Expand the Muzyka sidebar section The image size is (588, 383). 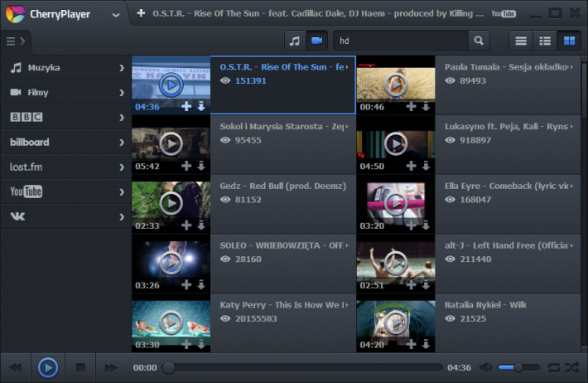pyautogui.click(x=122, y=68)
